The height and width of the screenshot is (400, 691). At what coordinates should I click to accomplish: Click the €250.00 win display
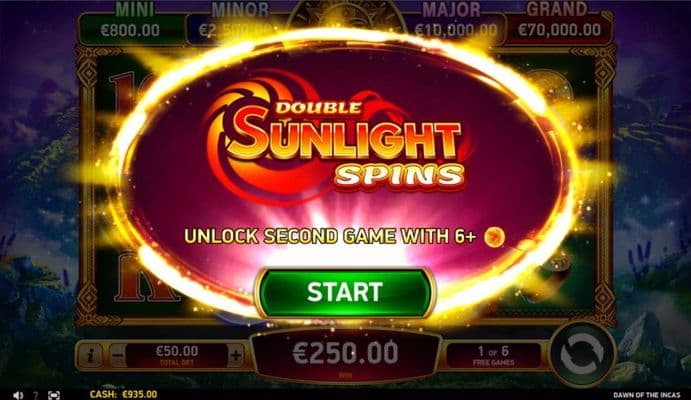(x=345, y=355)
